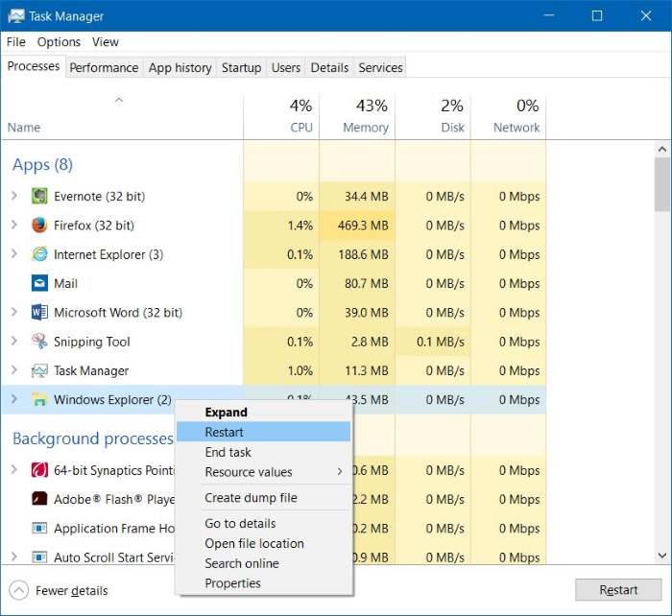Click the vertical scrollbar thumb
Viewport: 672px width, 616px height.
pos(662,184)
